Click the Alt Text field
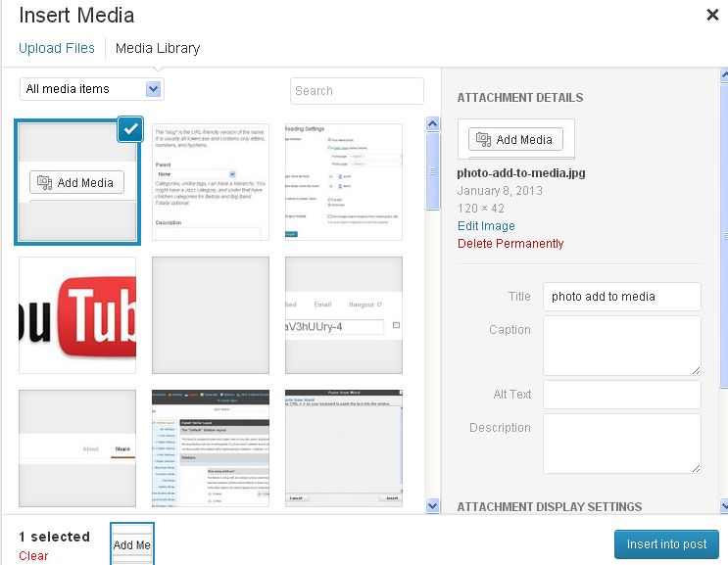This screenshot has width=728, height=565. tap(621, 395)
